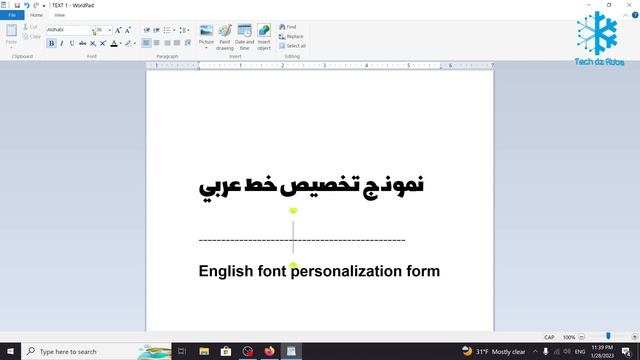The width and height of the screenshot is (640, 360).
Task: Click the Insert object icon
Action: click(x=264, y=37)
